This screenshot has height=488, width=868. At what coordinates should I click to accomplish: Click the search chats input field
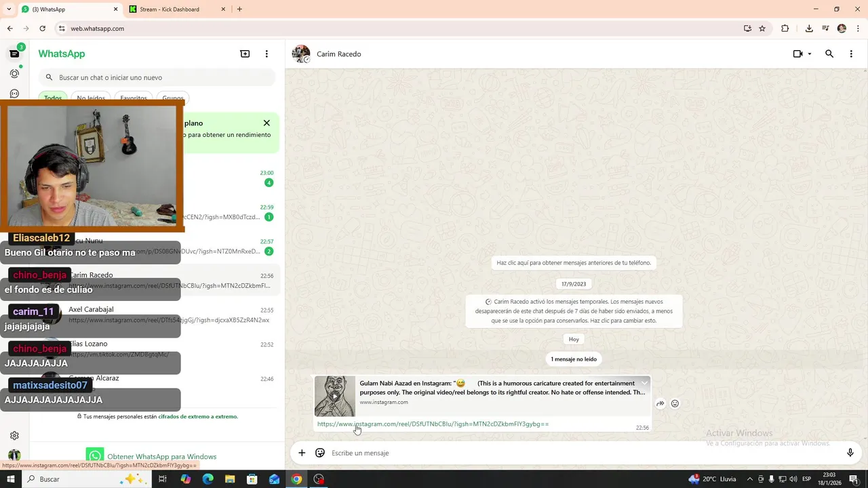click(157, 77)
